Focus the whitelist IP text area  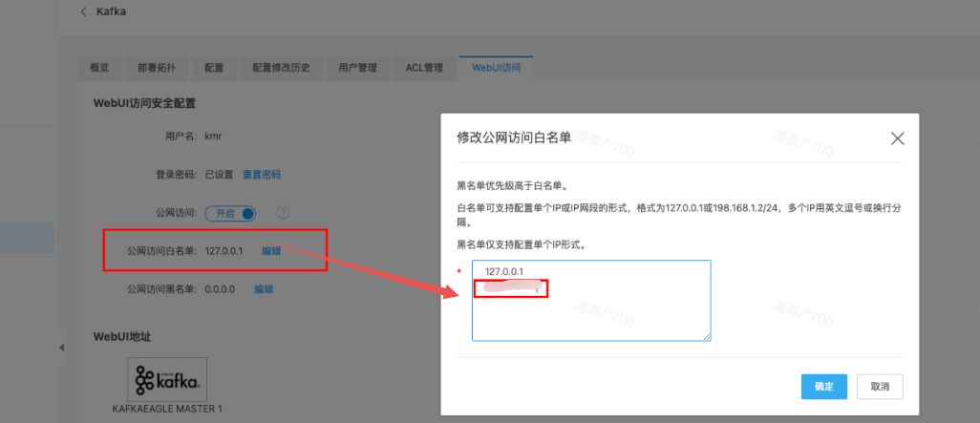pos(591,301)
